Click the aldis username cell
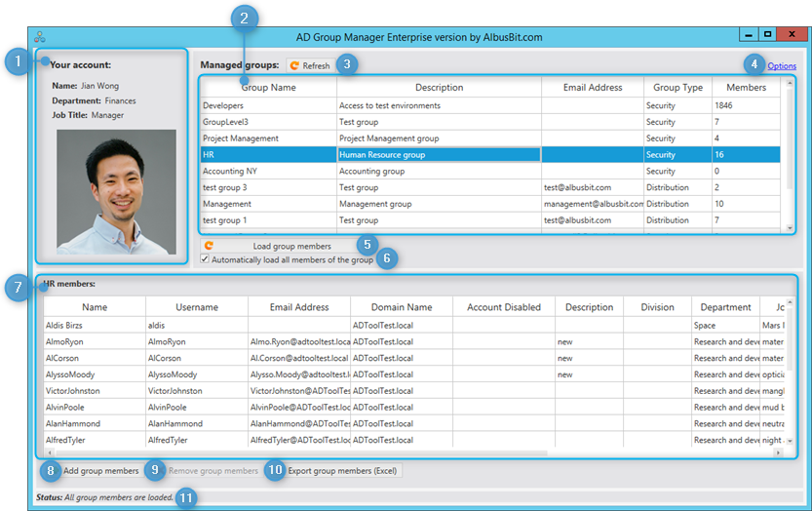 tap(197, 325)
